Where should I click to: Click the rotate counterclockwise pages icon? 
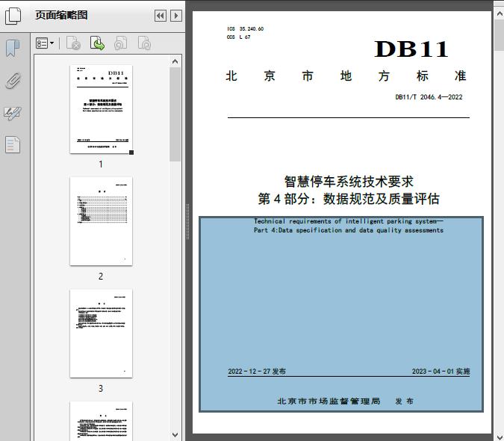[120, 43]
